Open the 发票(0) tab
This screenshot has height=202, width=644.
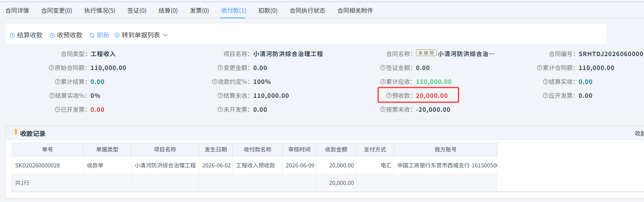click(199, 11)
